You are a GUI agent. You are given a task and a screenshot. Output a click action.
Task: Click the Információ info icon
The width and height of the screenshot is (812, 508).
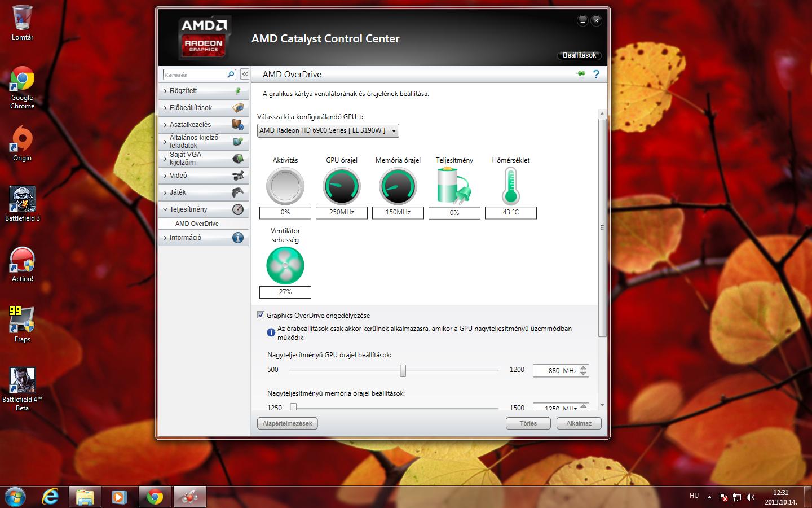point(238,238)
